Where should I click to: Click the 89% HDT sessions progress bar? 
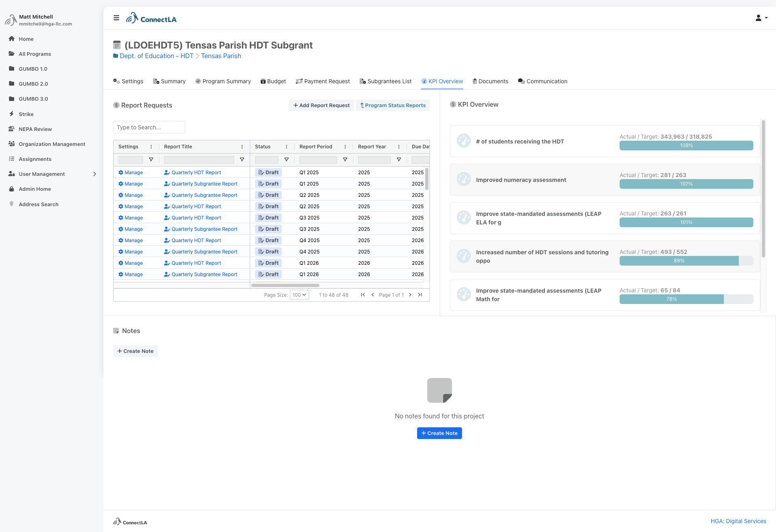click(x=686, y=261)
